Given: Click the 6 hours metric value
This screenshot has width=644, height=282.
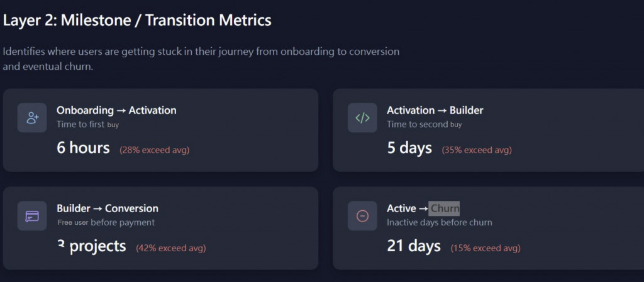Looking at the screenshot, I should [84, 148].
